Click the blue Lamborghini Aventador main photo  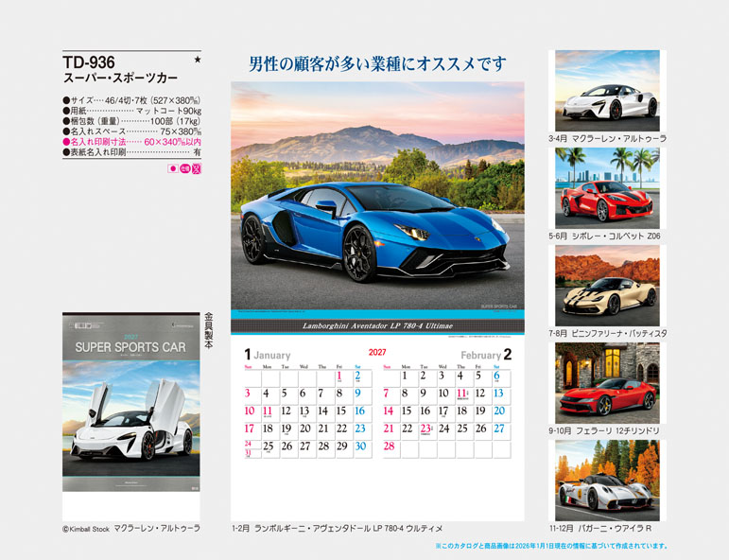point(377,196)
